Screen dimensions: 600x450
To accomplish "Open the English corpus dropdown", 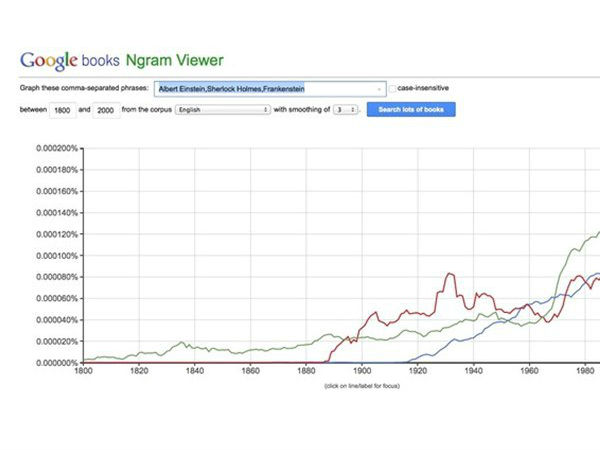I will pyautogui.click(x=221, y=109).
